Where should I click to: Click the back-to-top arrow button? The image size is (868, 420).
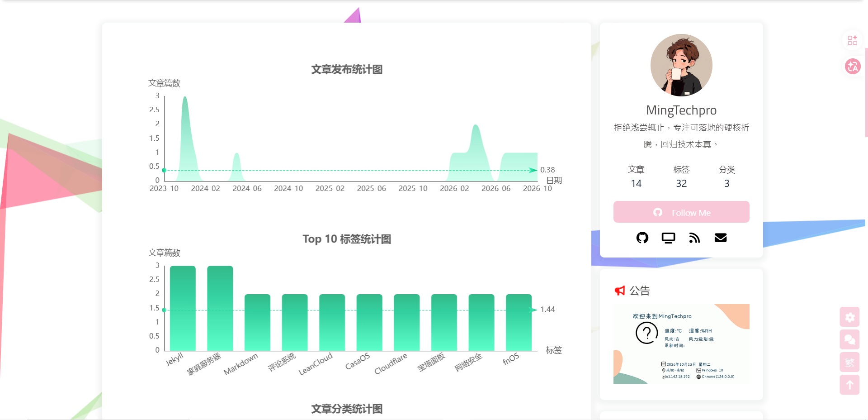pos(849,385)
